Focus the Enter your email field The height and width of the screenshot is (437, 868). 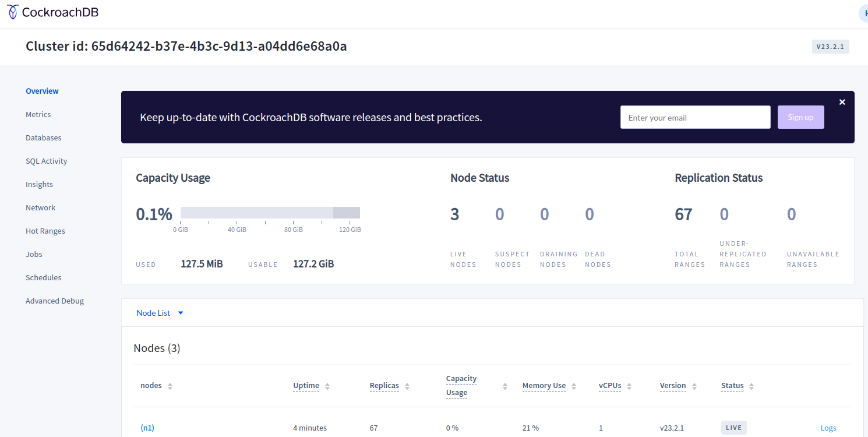click(696, 117)
